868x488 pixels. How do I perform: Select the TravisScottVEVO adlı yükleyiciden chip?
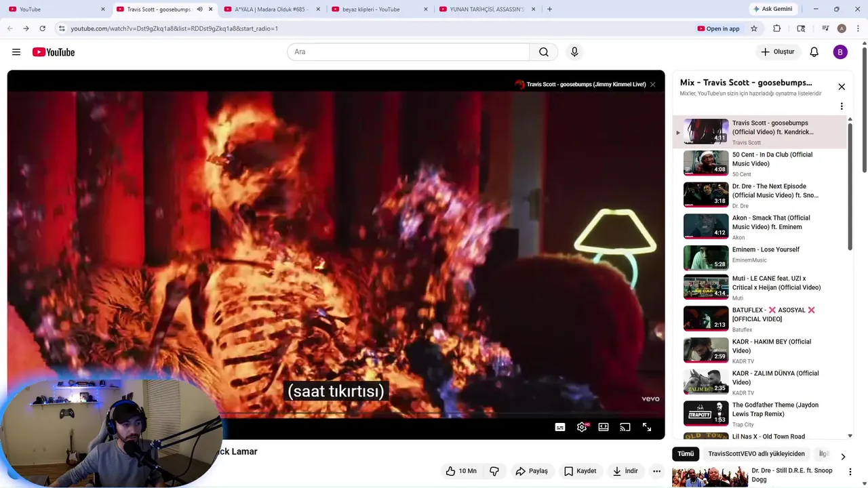click(x=756, y=454)
